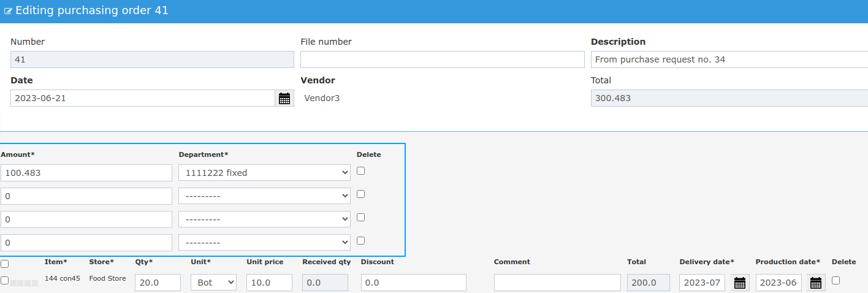Click the Description field with purchase request text
868x293 pixels.
729,59
